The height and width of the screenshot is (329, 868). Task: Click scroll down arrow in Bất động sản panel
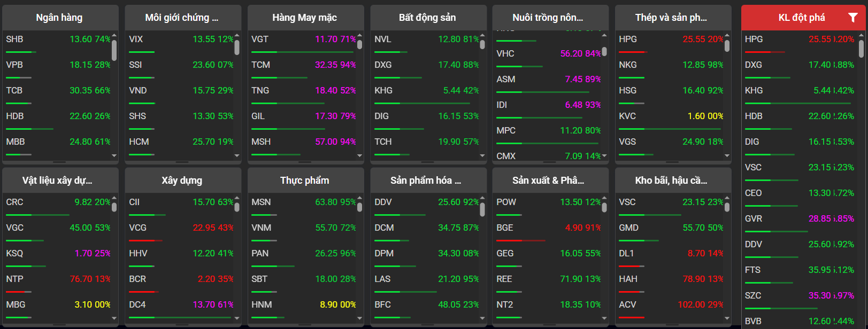tap(482, 156)
